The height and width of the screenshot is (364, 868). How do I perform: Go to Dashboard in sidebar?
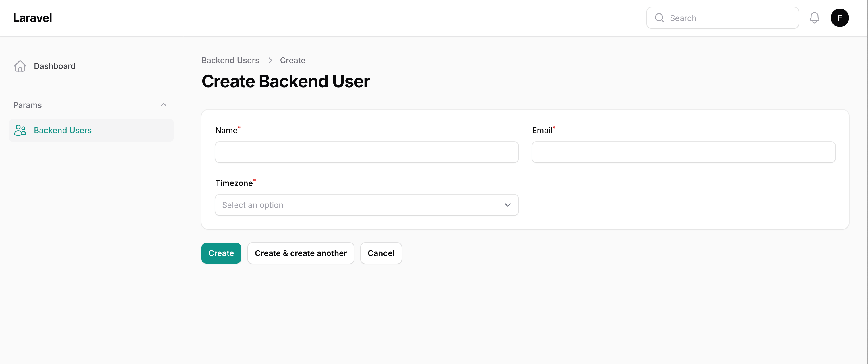91,66
